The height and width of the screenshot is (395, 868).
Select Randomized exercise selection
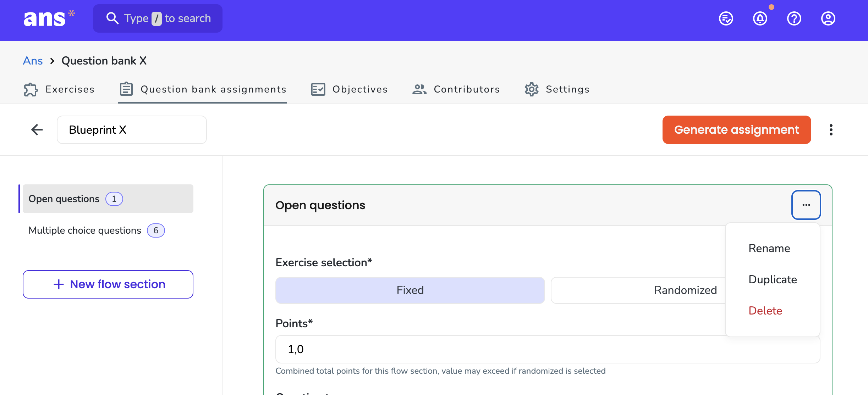(x=685, y=290)
